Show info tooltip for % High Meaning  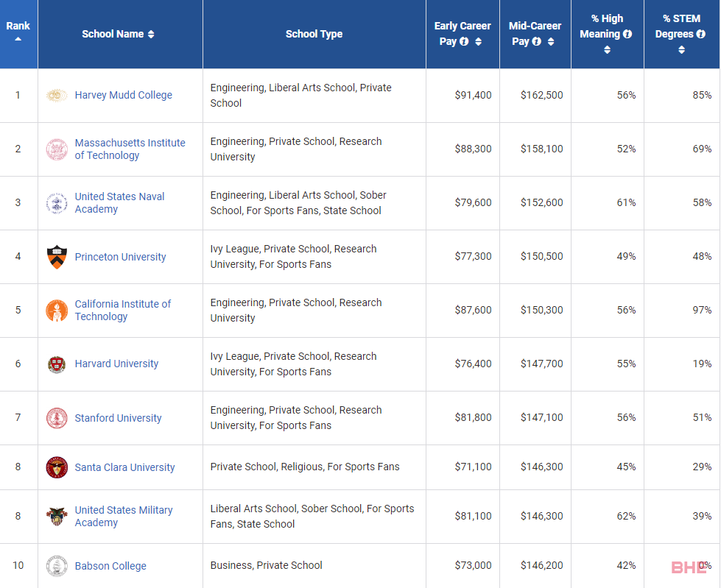pos(627,34)
